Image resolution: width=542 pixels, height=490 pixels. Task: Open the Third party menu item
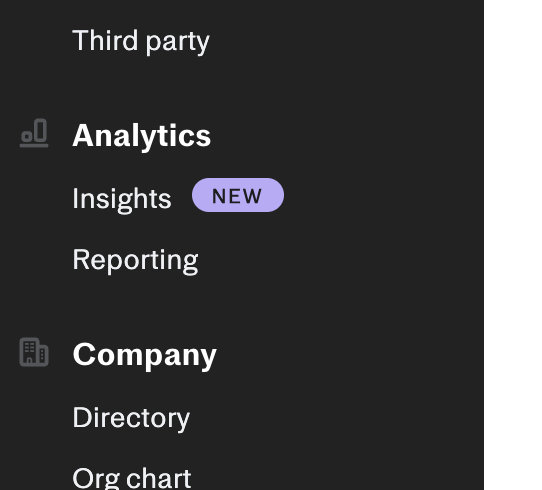coord(141,41)
